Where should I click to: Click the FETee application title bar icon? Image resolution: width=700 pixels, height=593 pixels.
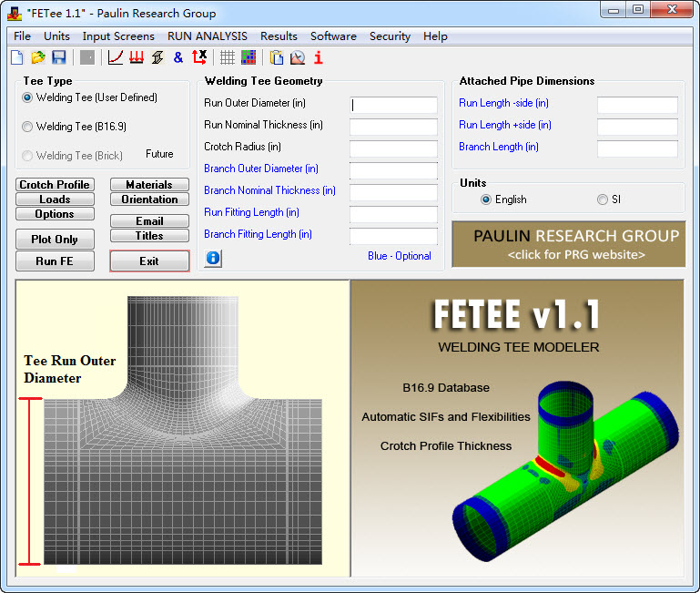tap(15, 14)
